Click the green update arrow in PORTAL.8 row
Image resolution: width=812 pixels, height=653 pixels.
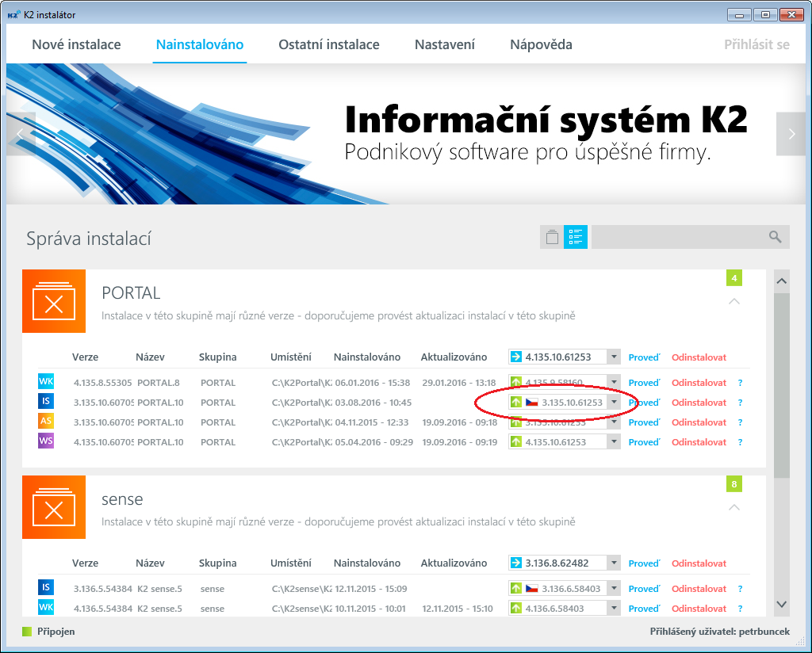tap(515, 382)
